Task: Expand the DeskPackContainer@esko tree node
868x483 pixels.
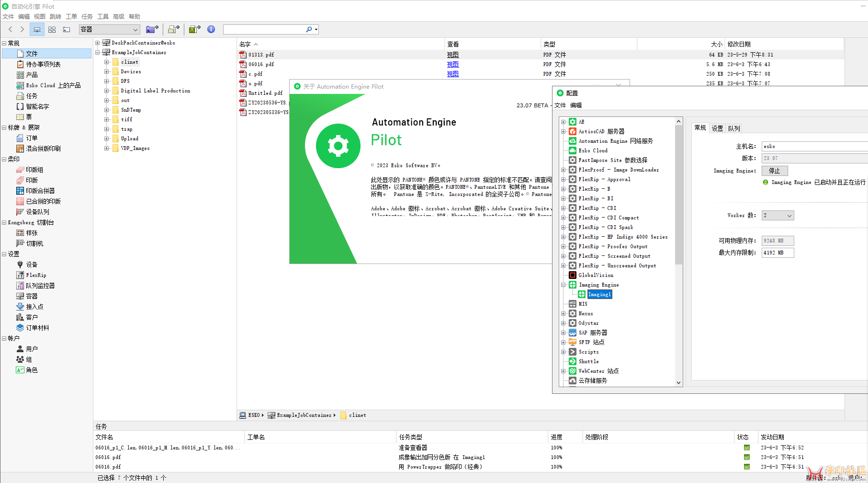Action: click(x=98, y=43)
